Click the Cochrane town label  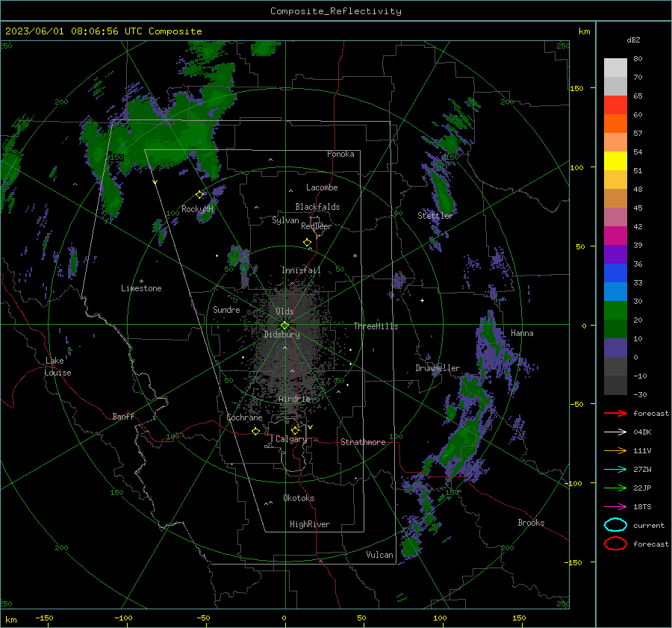(244, 417)
